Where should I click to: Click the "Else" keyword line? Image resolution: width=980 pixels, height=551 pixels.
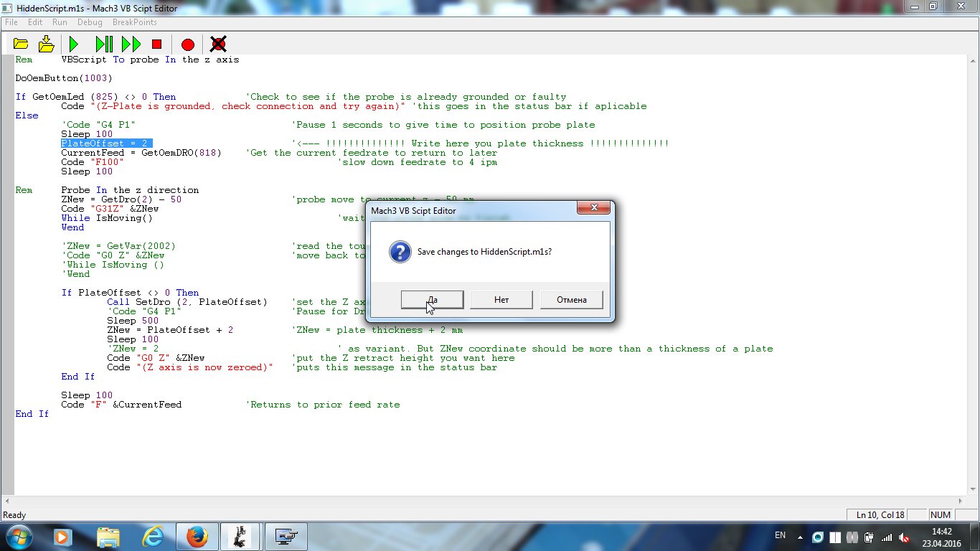pyautogui.click(x=27, y=116)
